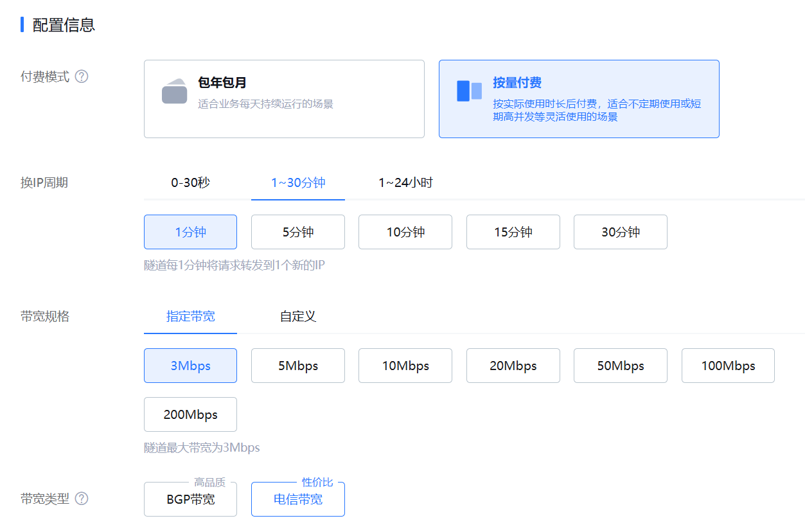Select 10Mbps bandwidth
This screenshot has height=532, width=805.
[405, 366]
